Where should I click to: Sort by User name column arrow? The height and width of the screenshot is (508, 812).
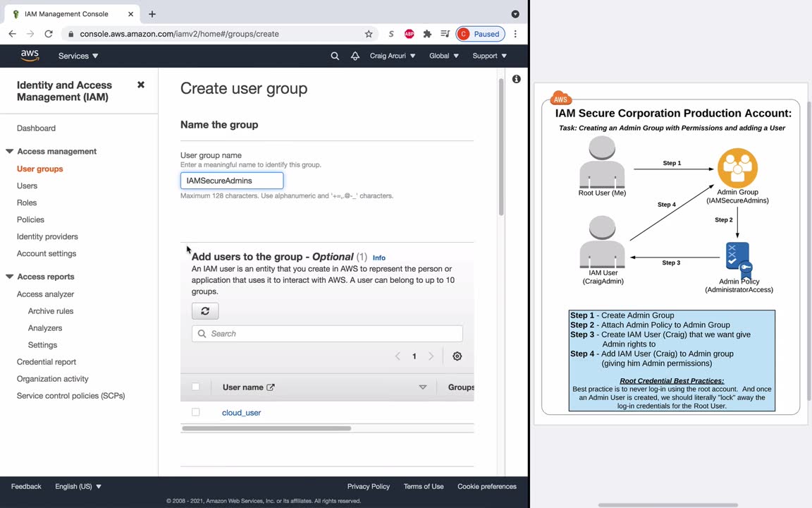(x=423, y=387)
